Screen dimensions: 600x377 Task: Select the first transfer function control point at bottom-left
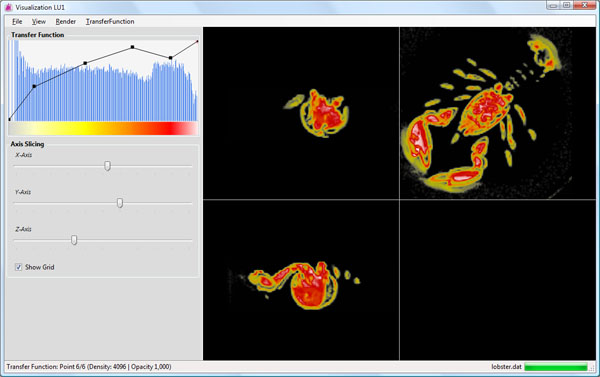(10, 119)
